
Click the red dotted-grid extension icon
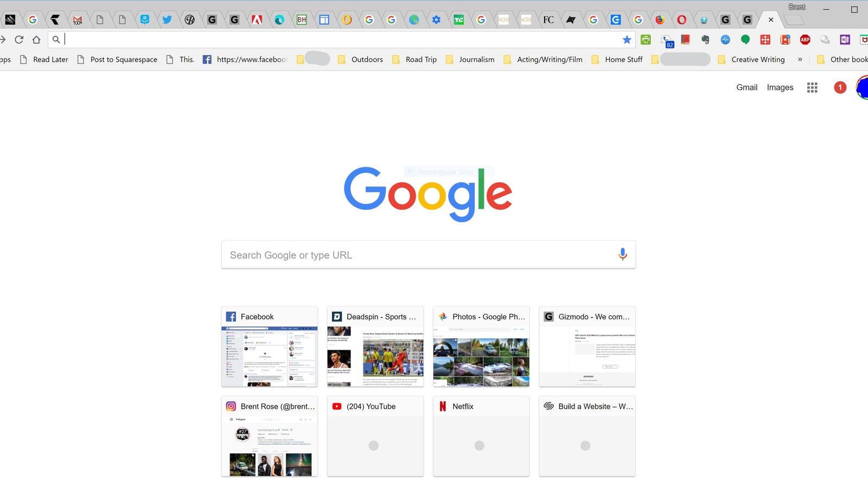click(765, 40)
